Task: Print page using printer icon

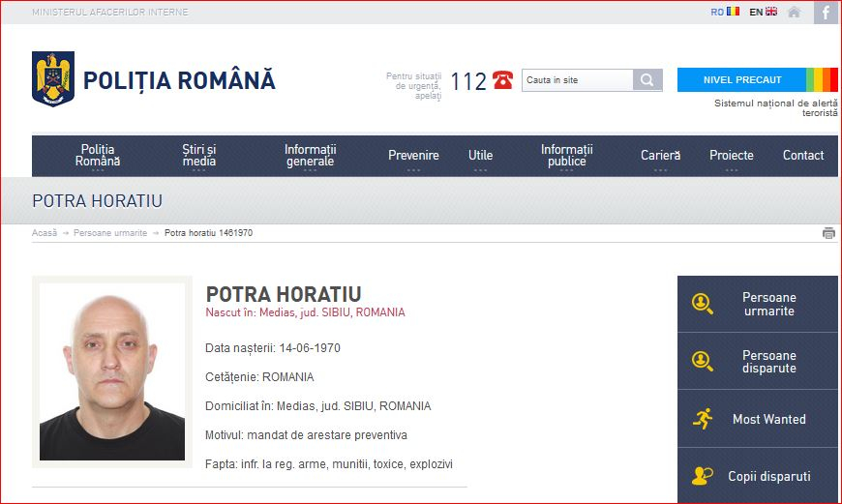Action: (828, 233)
